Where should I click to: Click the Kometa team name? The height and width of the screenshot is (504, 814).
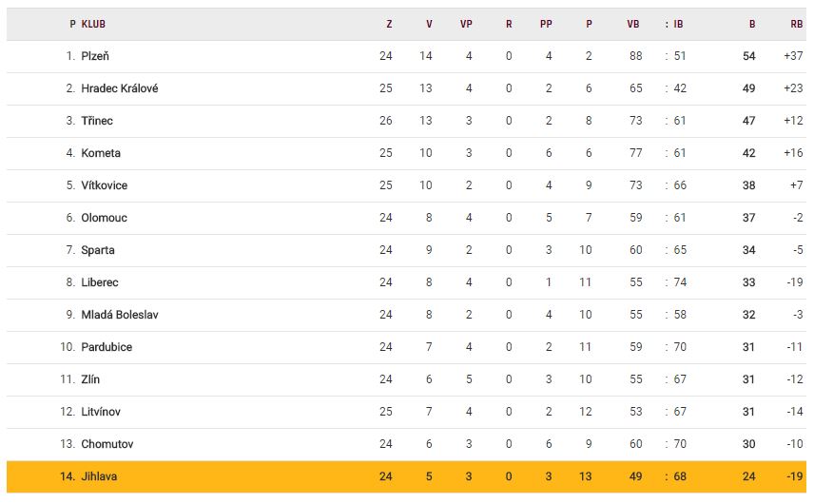pos(101,153)
